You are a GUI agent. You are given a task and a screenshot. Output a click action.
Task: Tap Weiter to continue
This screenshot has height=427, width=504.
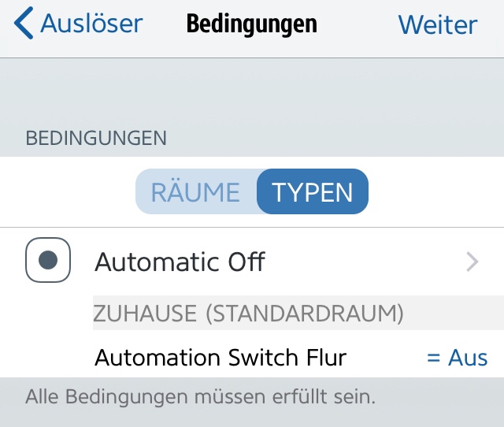click(437, 24)
